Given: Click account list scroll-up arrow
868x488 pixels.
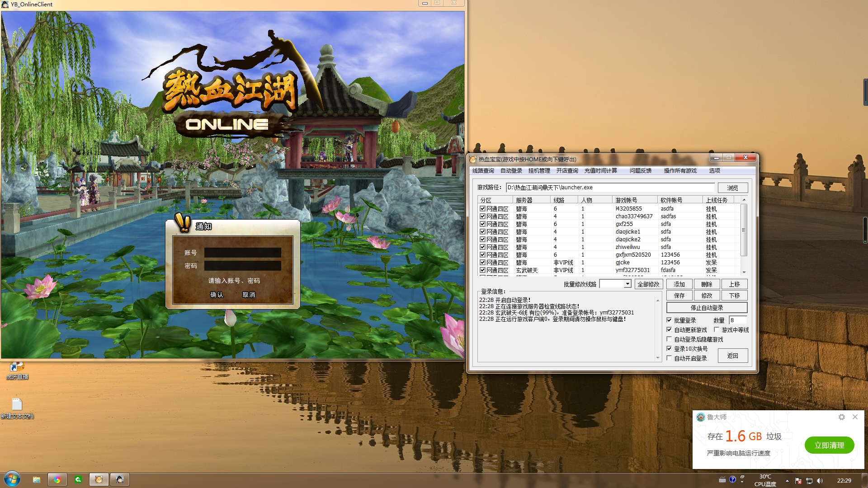Looking at the screenshot, I should click(x=744, y=200).
